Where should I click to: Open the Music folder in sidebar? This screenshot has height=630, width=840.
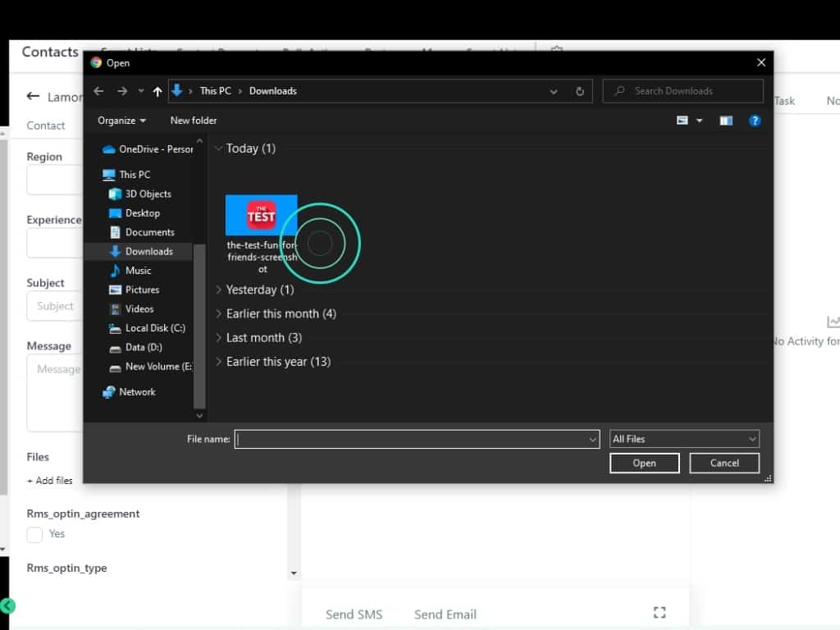tap(138, 270)
